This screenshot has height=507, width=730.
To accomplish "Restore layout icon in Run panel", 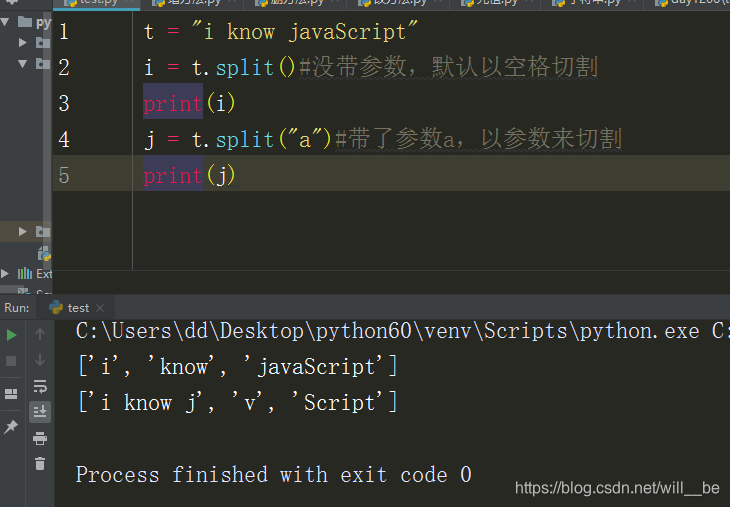I will tap(11, 394).
